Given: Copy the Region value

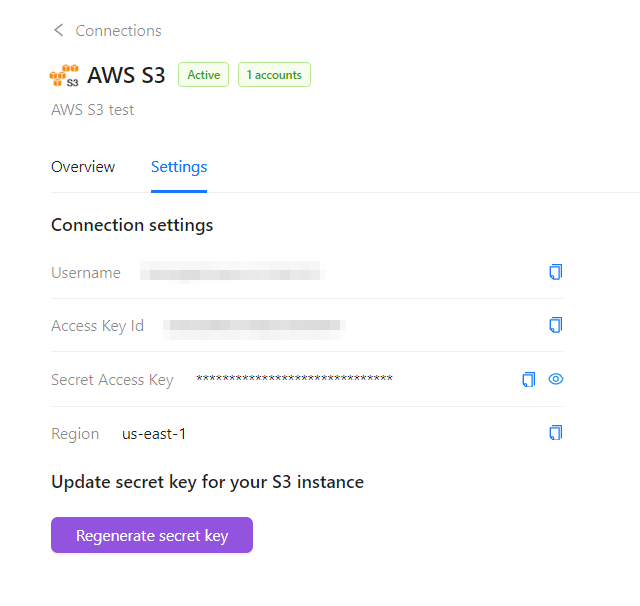Looking at the screenshot, I should pos(556,433).
